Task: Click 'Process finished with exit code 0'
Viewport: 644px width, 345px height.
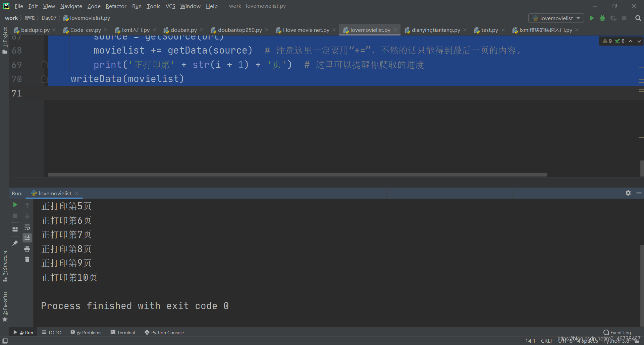Action: coord(135,306)
